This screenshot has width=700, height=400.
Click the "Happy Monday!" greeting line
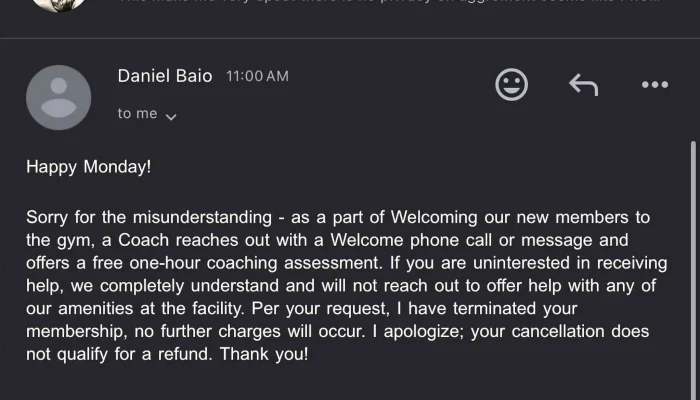pos(88,167)
